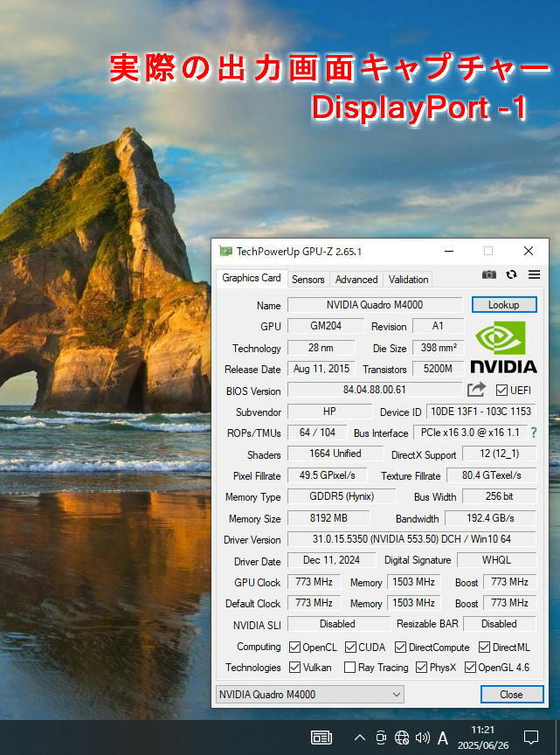The height and width of the screenshot is (755, 560).
Task: Toggle the UEFI checkbox
Action: 501,390
